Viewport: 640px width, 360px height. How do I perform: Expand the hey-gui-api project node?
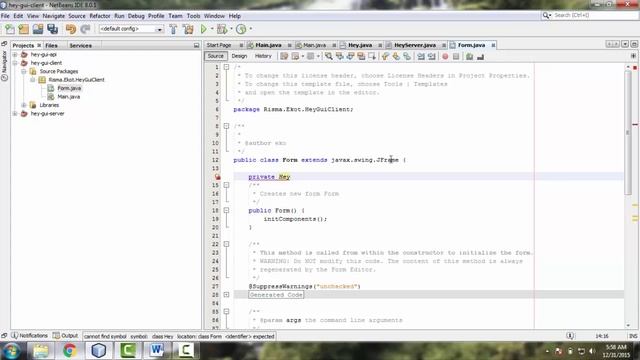pos(15,54)
